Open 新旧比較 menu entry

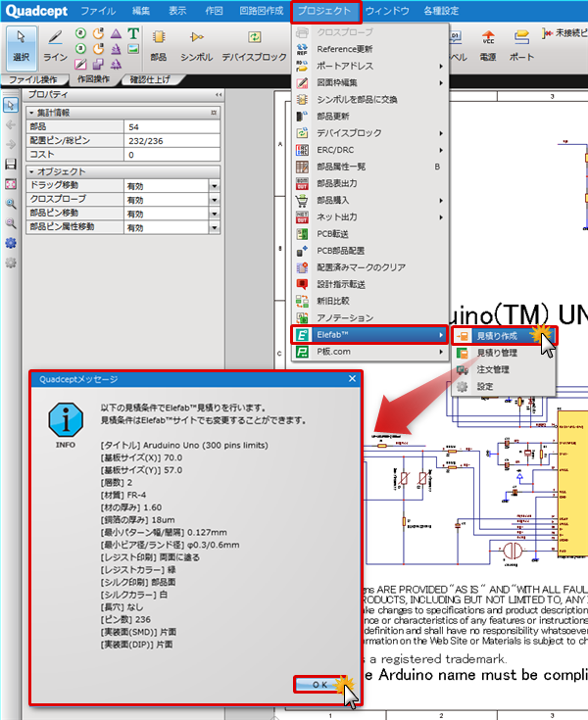coord(370,301)
